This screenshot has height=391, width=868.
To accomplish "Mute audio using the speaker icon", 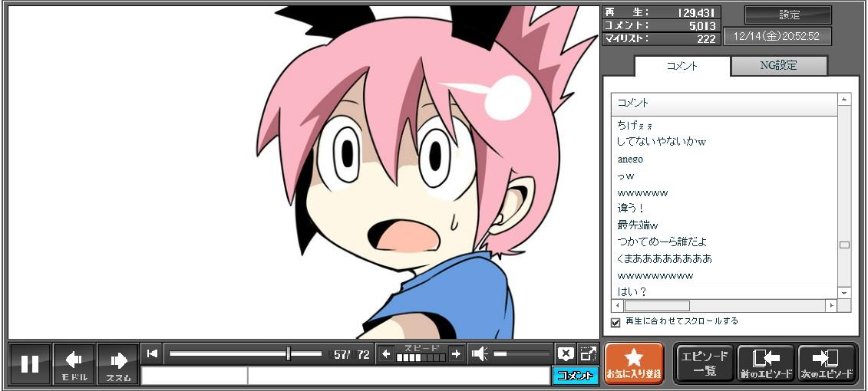I will coord(480,353).
